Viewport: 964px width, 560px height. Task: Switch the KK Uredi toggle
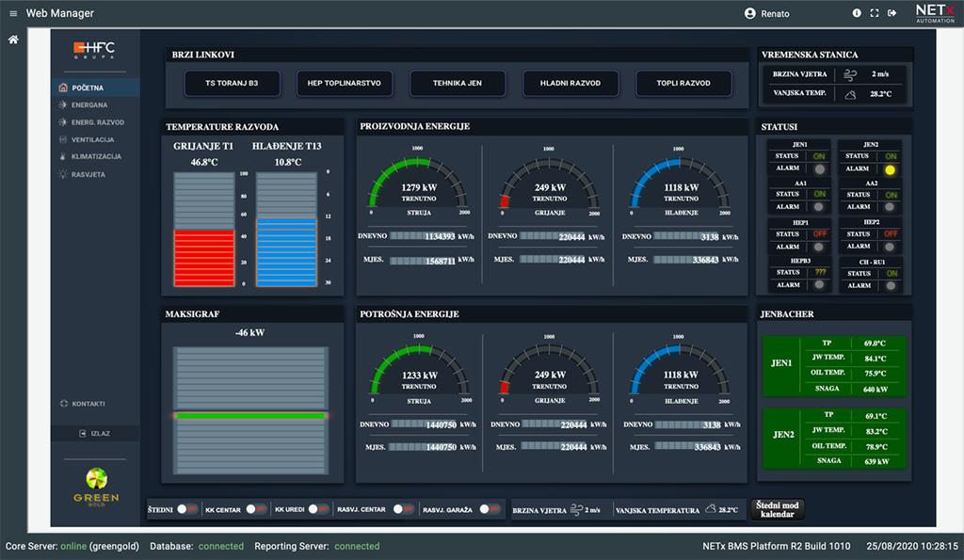[318, 509]
